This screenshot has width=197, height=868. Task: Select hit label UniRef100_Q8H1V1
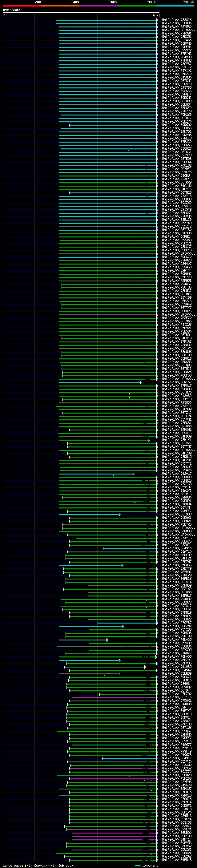(x=177, y=440)
